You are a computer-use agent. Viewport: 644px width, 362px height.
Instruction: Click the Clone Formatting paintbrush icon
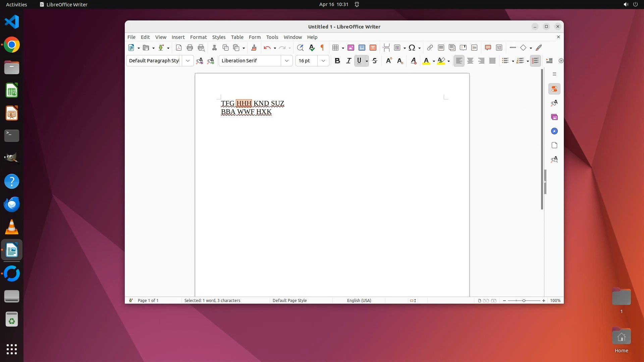point(254,48)
